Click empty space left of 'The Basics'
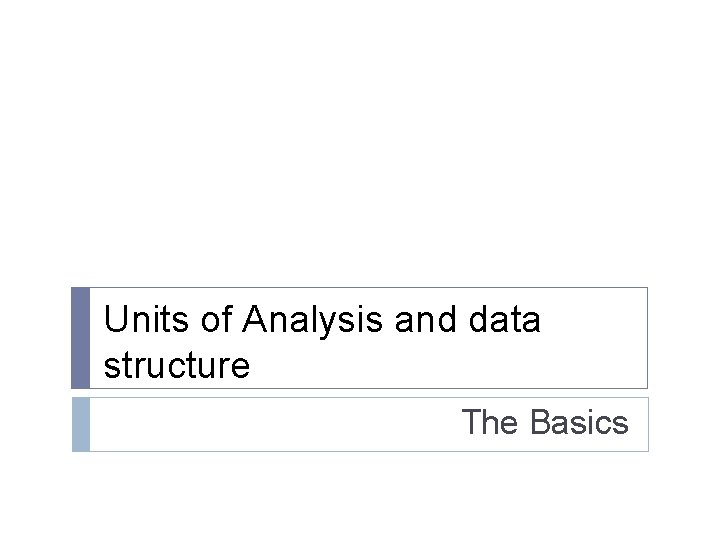 tap(270, 424)
